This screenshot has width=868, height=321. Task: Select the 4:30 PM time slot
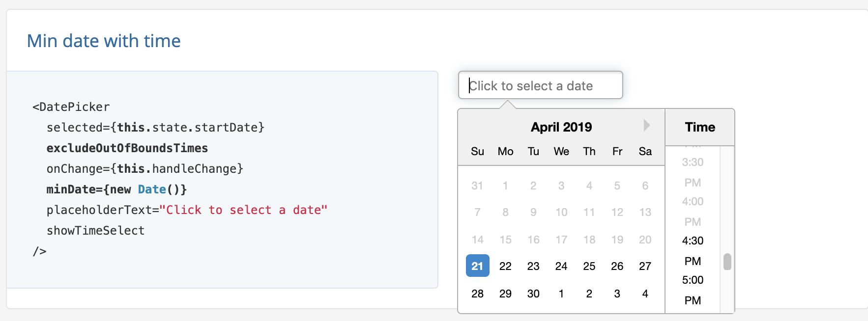click(x=693, y=250)
